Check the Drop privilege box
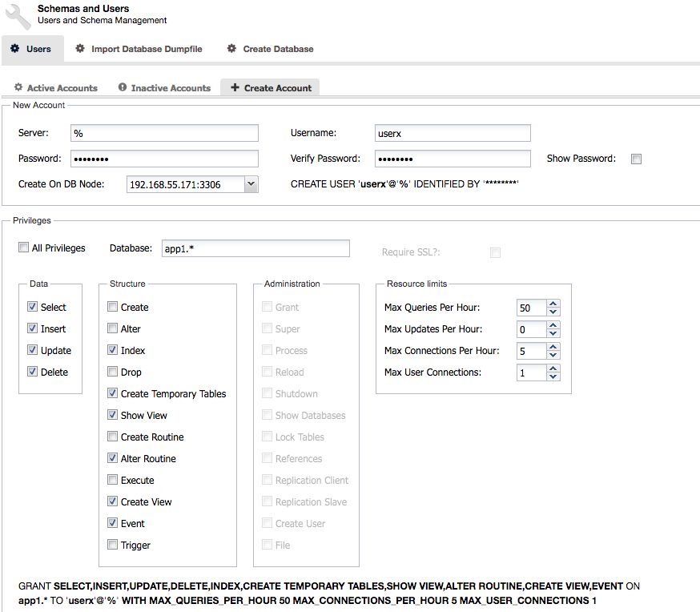700x612 pixels. (x=112, y=372)
